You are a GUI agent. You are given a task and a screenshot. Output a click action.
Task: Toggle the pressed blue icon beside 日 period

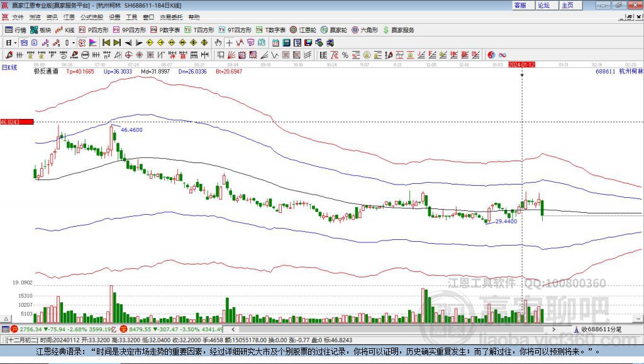click(25, 42)
